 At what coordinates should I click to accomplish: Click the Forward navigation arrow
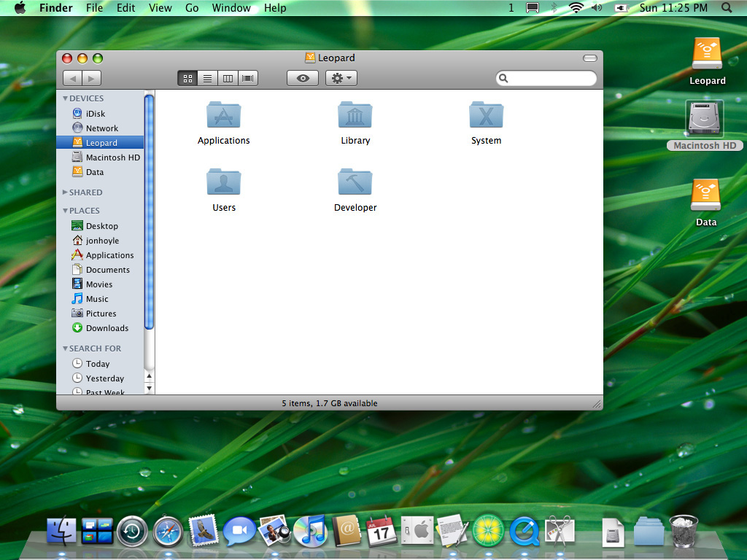[x=91, y=78]
